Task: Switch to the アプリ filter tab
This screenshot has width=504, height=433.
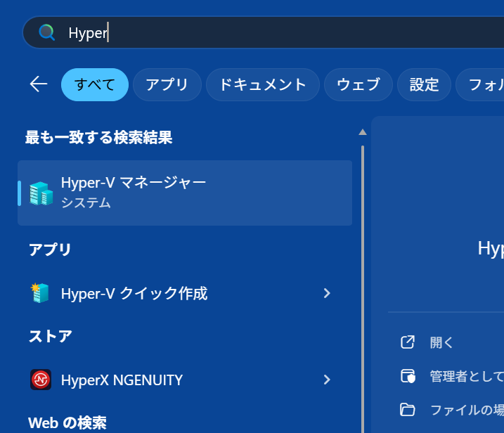Action: pyautogui.click(x=167, y=85)
